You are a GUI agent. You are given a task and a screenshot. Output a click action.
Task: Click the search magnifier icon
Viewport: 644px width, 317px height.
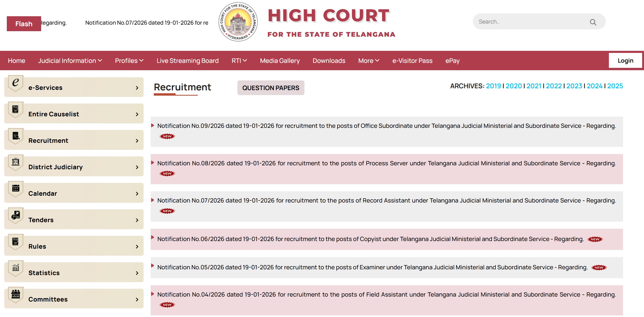(x=593, y=22)
